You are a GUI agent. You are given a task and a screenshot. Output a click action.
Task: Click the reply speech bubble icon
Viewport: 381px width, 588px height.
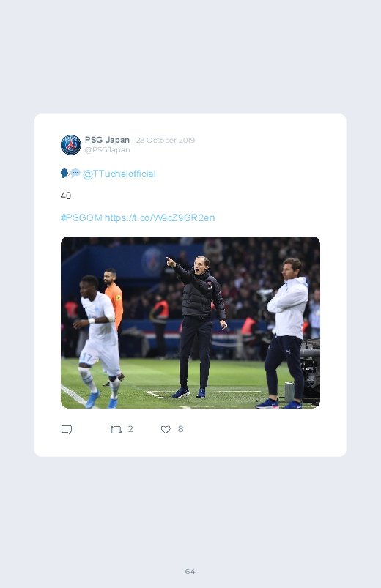(x=67, y=430)
